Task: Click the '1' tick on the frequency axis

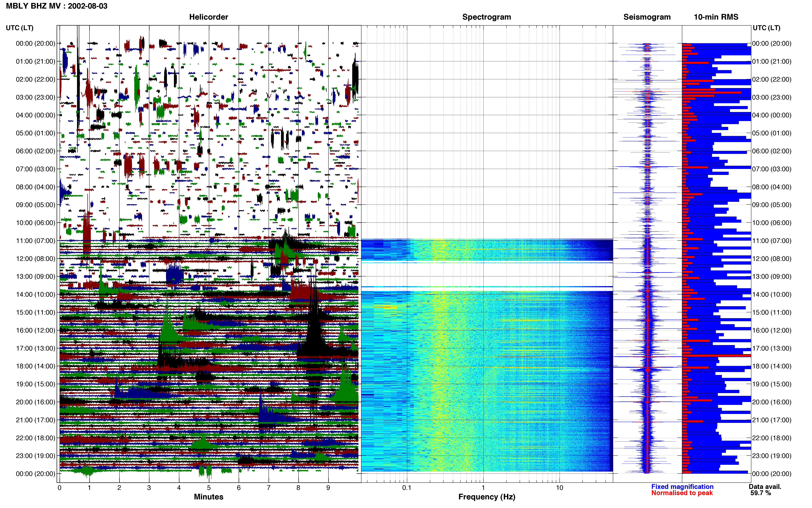Action: click(x=483, y=487)
